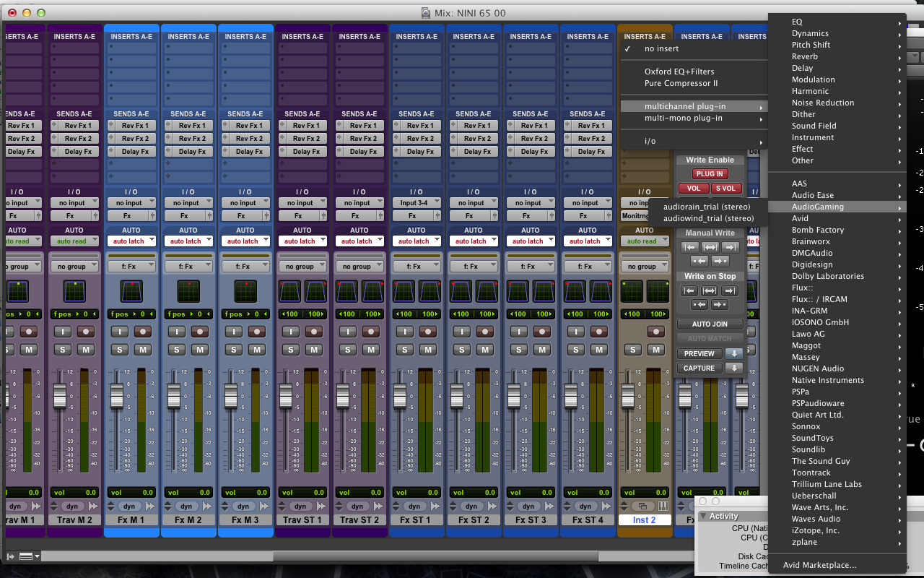
Task: Click Write on Stop to all icon
Action: pyautogui.click(x=710, y=290)
